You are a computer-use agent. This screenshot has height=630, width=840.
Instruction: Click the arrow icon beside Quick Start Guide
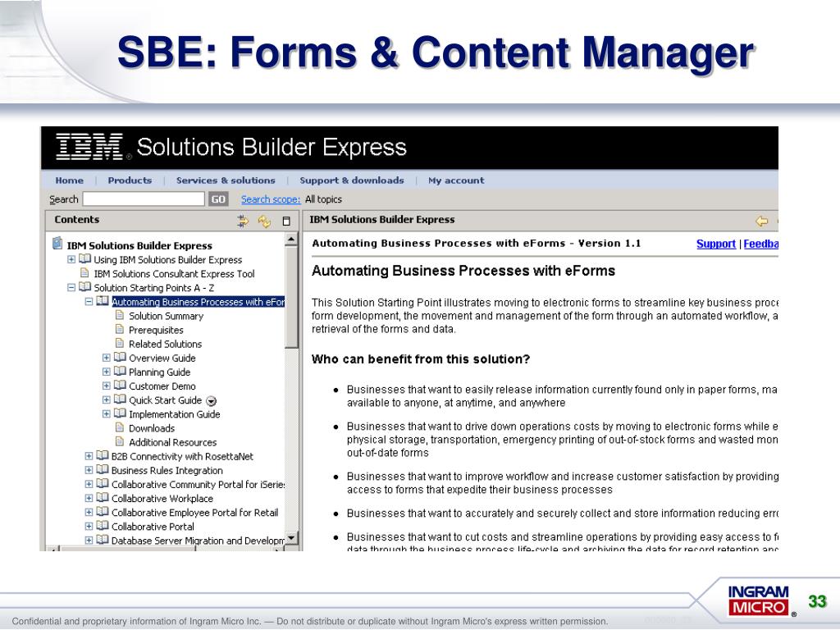point(211,401)
